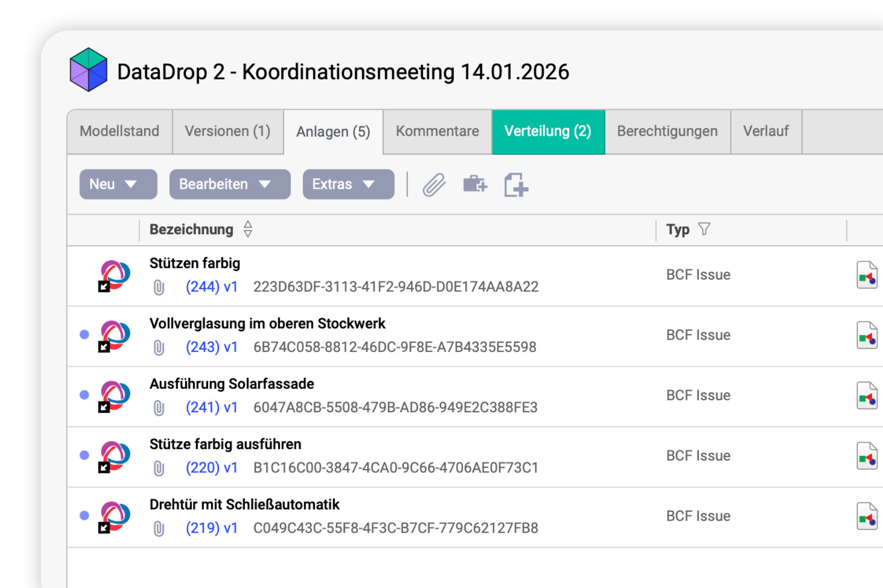Select the row titled Stützen farbig
Image resolution: width=883 pixels, height=588 pixels.
coord(475,276)
